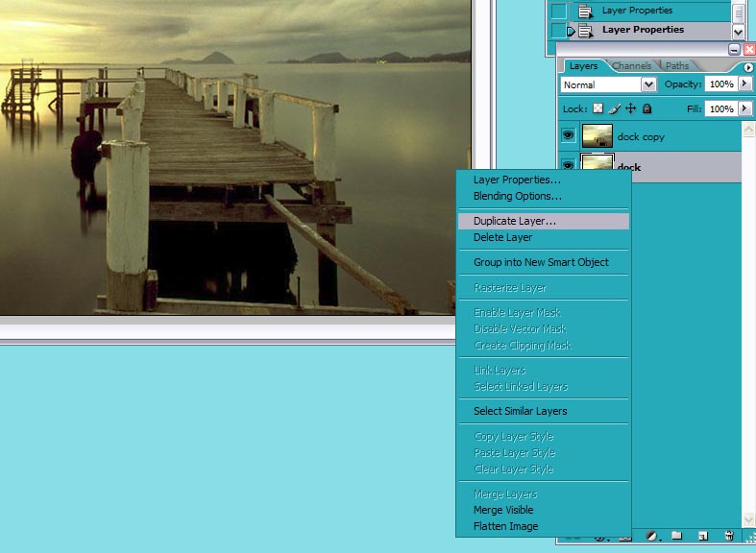Select the dock copy layer name
Screen dimensions: 756x553
(x=641, y=136)
